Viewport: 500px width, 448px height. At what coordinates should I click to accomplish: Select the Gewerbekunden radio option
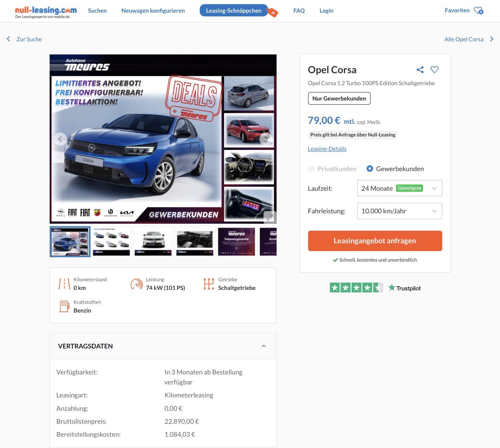pyautogui.click(x=370, y=169)
